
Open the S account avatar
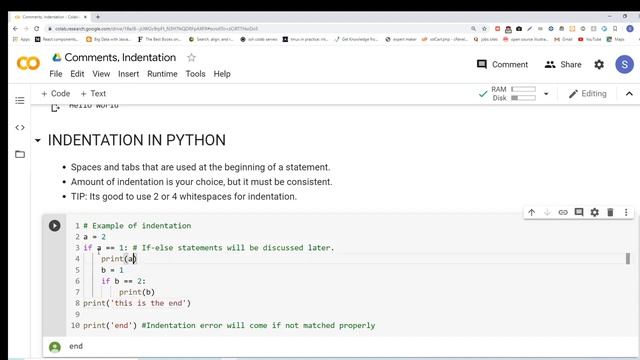624,64
